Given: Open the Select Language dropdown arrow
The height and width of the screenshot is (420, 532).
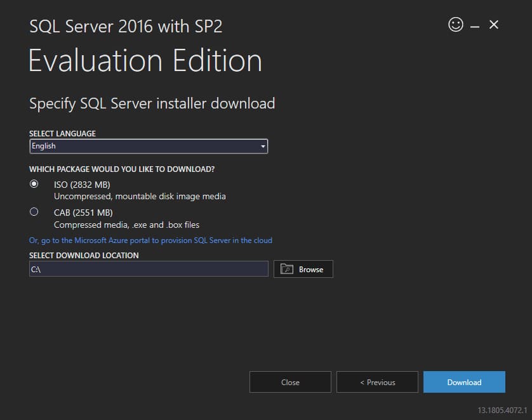Looking at the screenshot, I should coord(263,147).
